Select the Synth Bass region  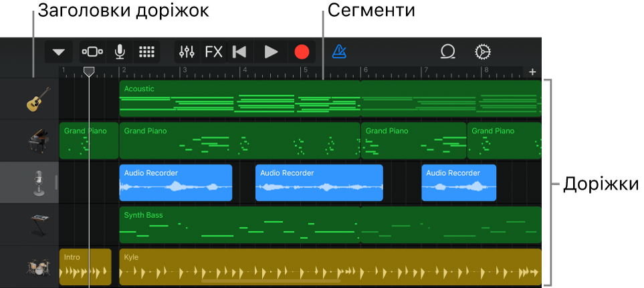240,225
